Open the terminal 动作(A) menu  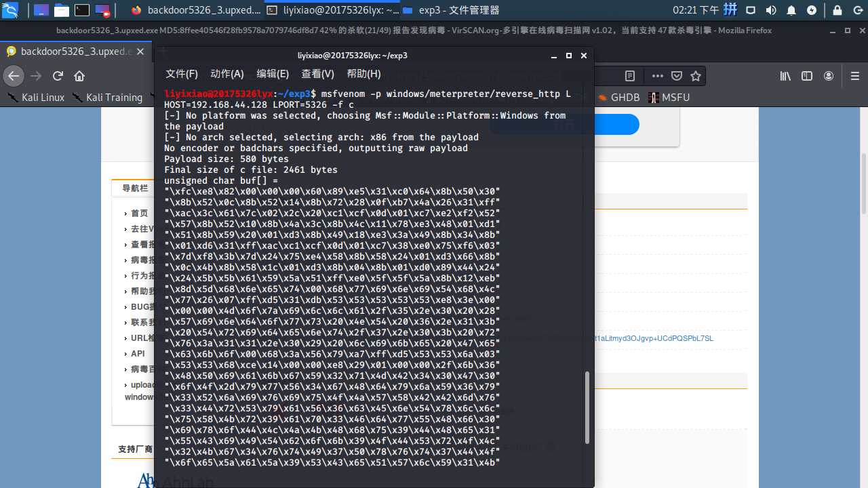click(x=227, y=74)
